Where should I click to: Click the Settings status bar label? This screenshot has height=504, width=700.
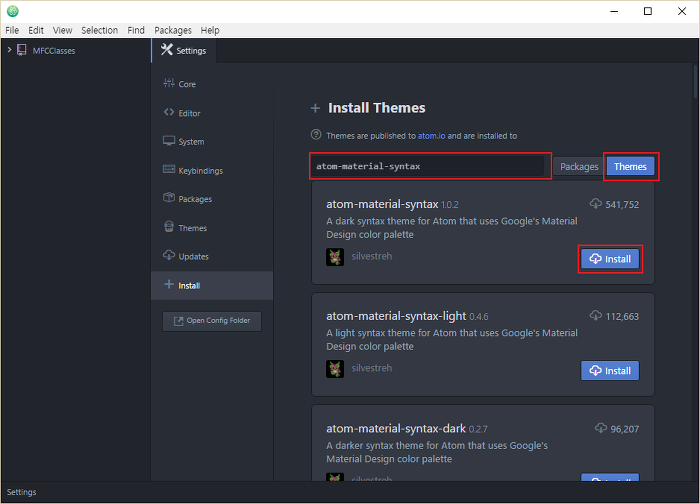(21, 492)
